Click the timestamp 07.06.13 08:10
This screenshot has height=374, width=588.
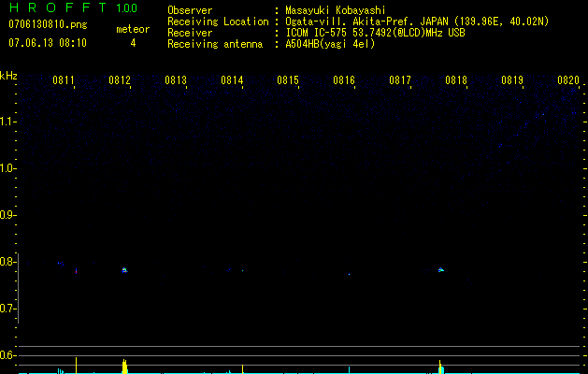click(48, 43)
